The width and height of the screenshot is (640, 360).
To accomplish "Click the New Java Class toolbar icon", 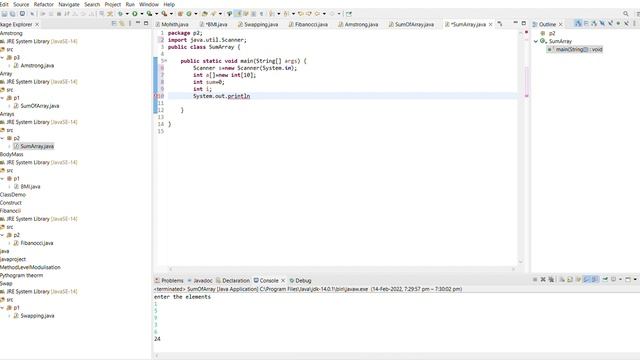I will pos(189,13).
